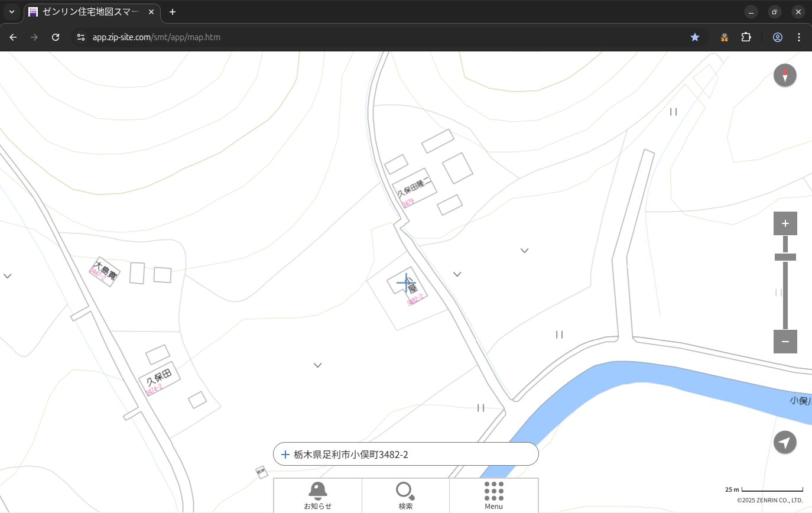Reload the map page
The image size is (812, 513).
click(56, 37)
